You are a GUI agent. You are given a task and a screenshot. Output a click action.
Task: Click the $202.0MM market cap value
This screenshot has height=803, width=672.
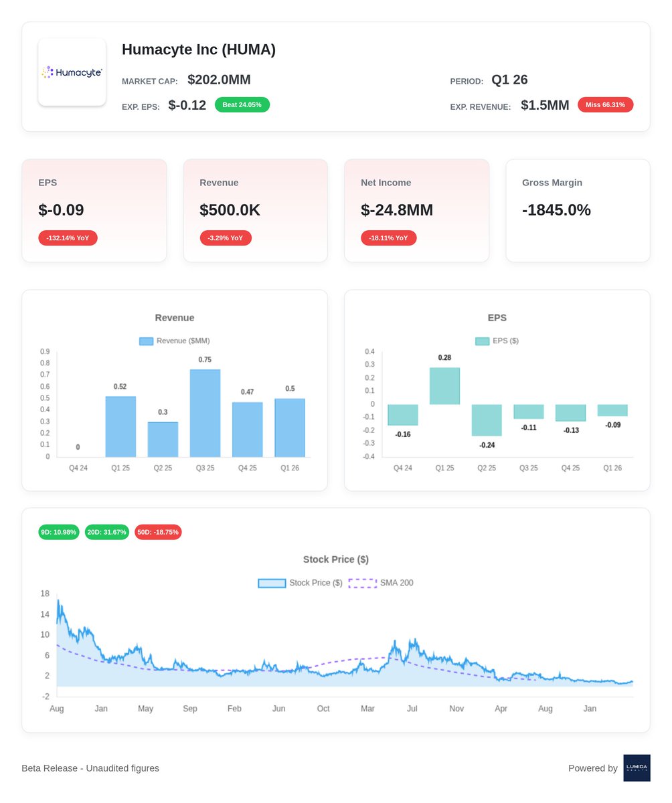pyautogui.click(x=219, y=80)
